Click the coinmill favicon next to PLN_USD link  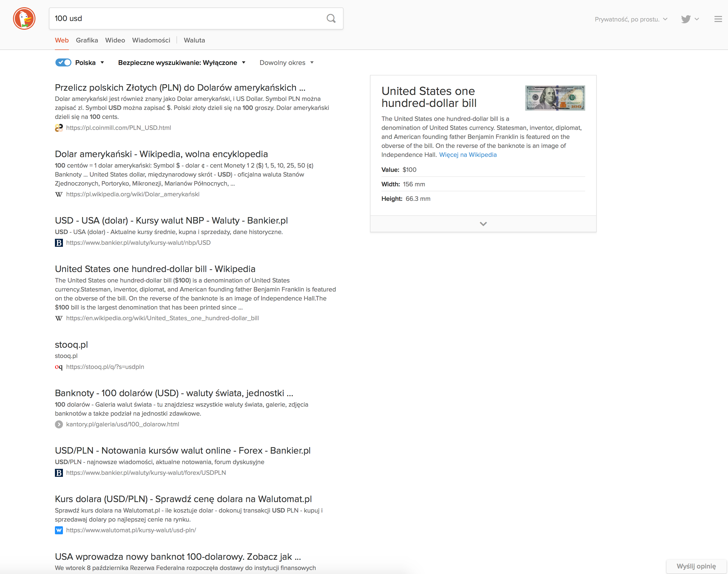(59, 128)
